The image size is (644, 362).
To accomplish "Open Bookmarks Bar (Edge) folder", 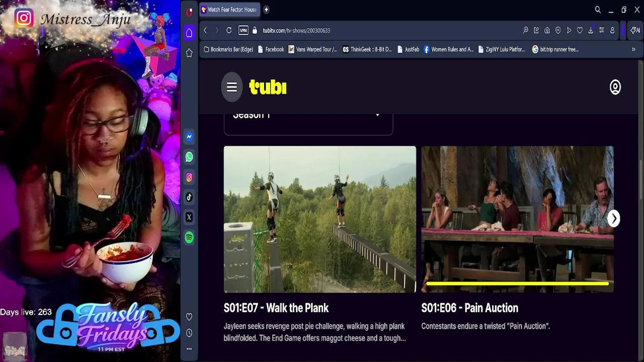I will pos(228,49).
